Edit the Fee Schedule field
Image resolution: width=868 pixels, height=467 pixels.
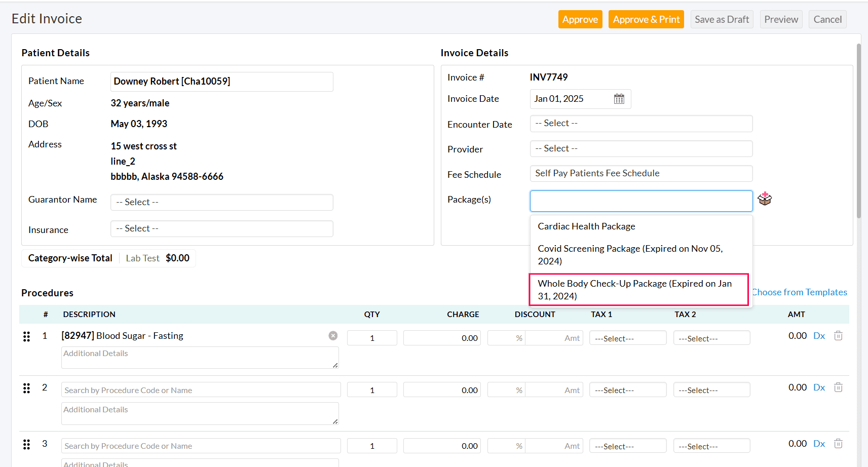point(640,173)
